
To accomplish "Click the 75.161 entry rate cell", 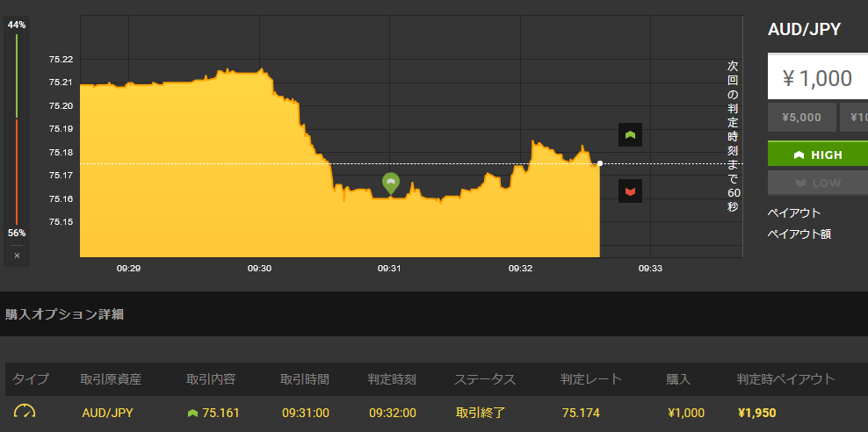I will click(x=221, y=413).
